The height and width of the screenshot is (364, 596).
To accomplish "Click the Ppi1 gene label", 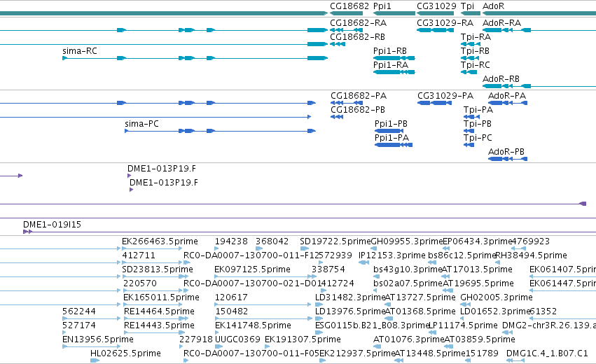I will tap(382, 6).
